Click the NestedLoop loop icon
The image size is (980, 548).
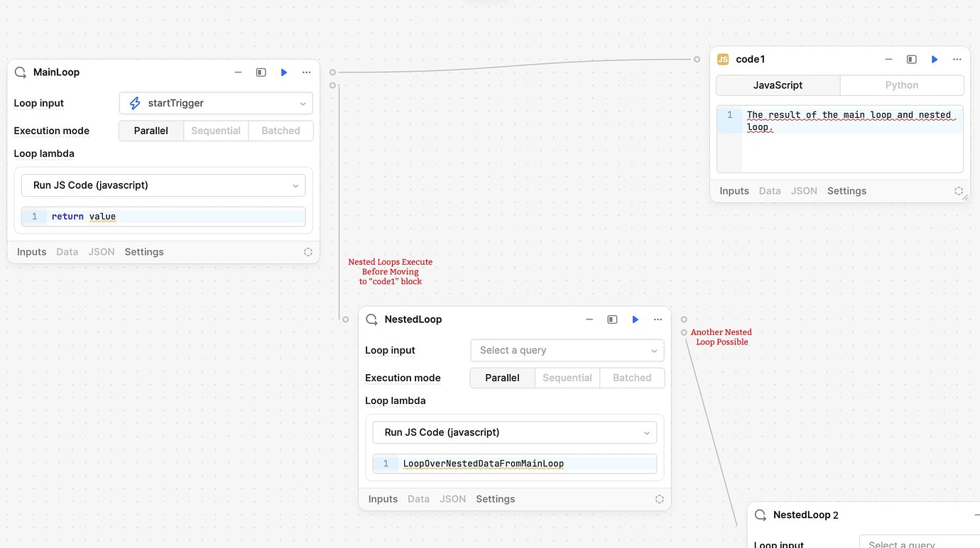(371, 319)
